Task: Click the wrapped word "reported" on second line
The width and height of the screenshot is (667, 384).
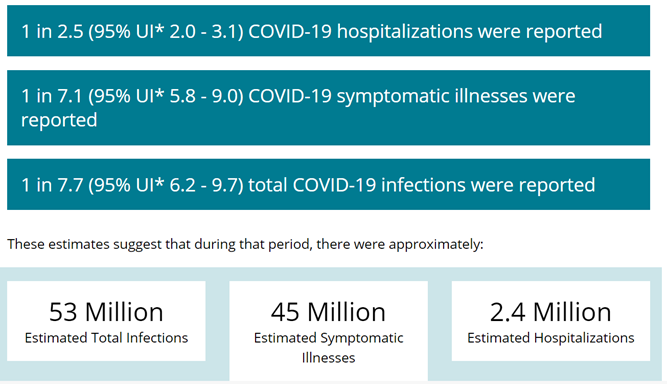Action: click(59, 121)
